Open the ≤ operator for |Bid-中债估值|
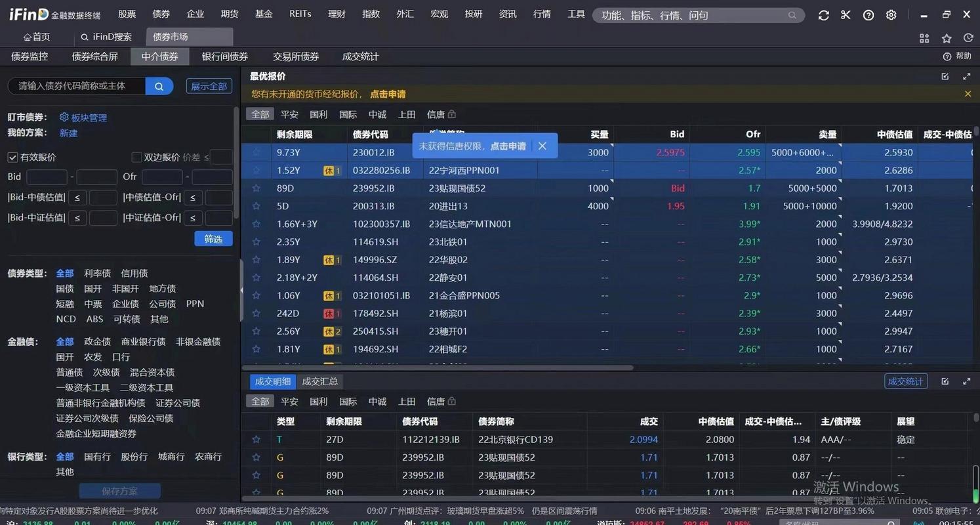Image resolution: width=980 pixels, height=525 pixels. tap(77, 198)
